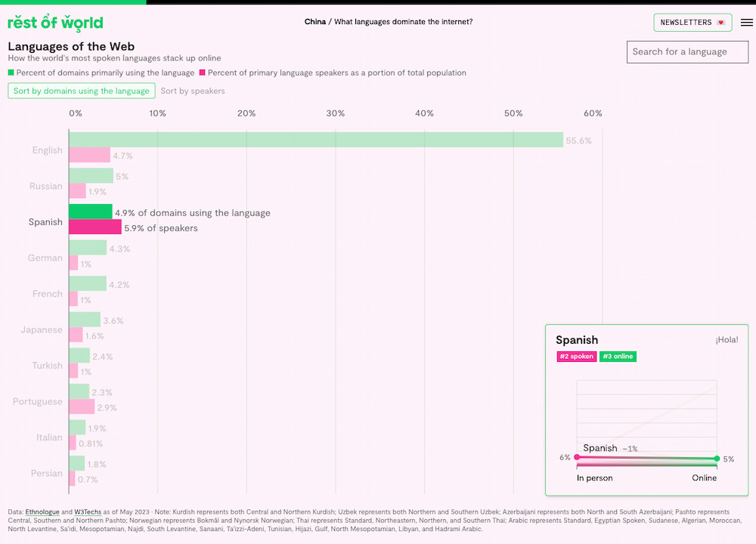Click the #2 spoken badge
Screen dimensions: 756x544
pos(576,357)
